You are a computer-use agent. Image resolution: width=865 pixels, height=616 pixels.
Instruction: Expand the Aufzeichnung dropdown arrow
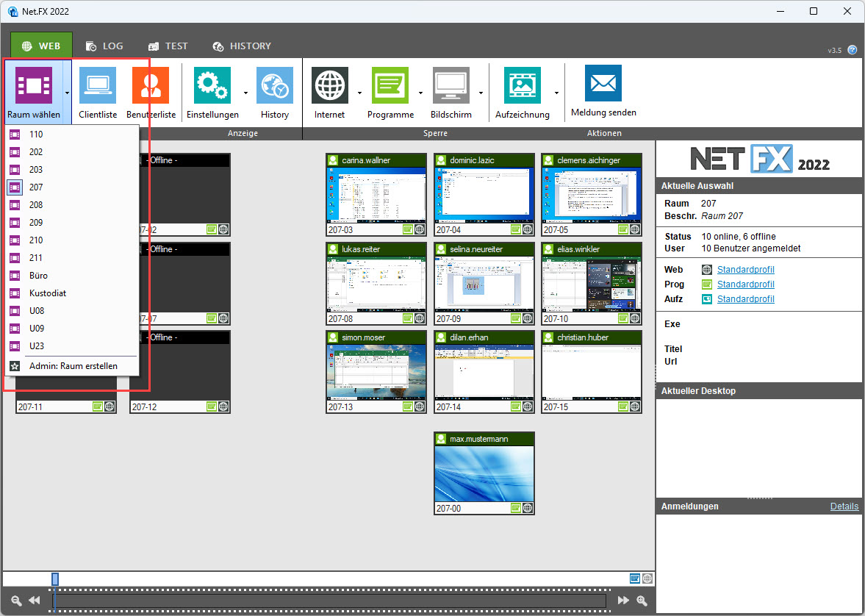click(x=556, y=93)
